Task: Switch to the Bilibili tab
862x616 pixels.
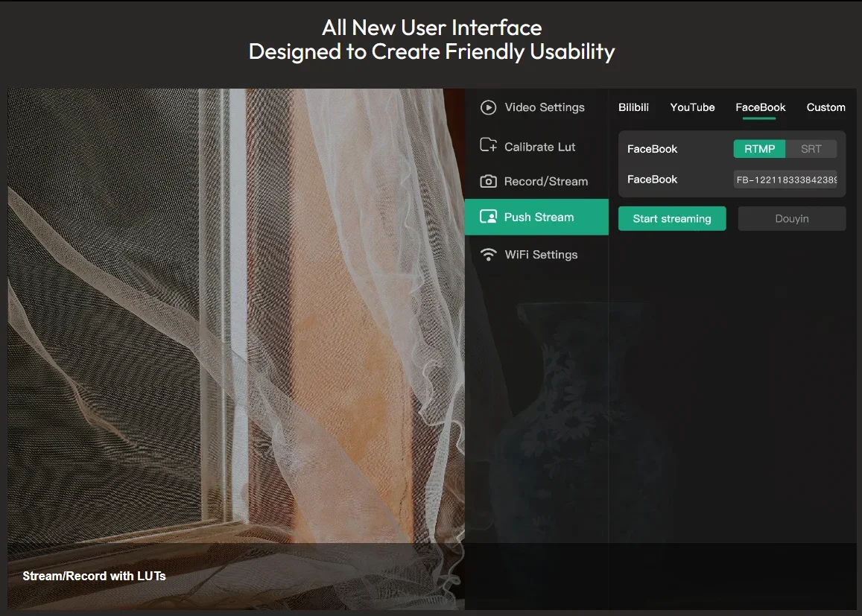Action: pyautogui.click(x=633, y=107)
